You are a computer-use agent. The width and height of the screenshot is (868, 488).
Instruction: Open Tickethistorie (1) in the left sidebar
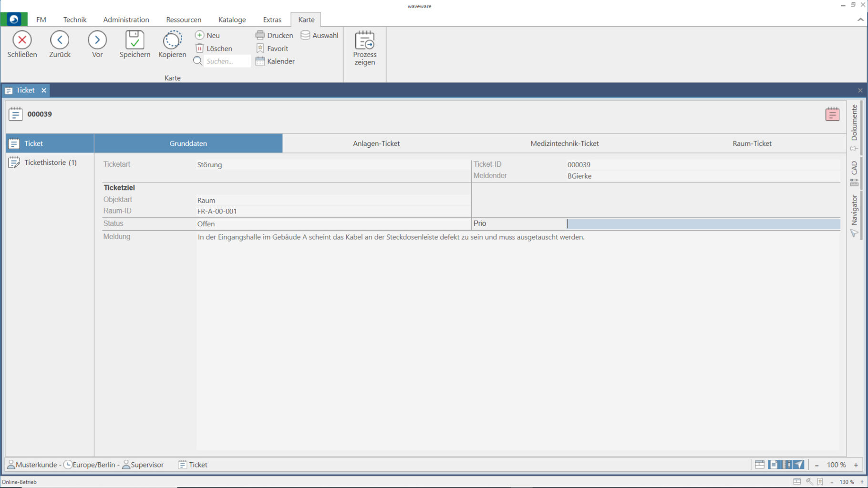tap(50, 163)
